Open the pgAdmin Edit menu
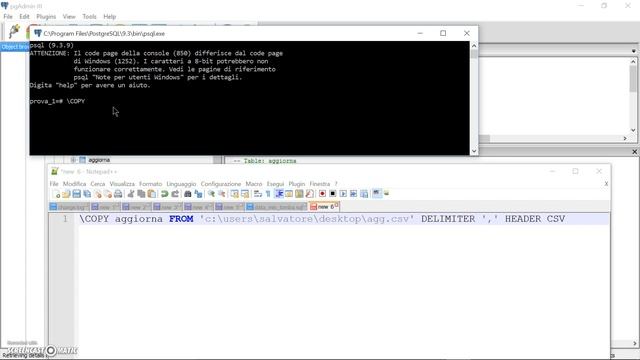 point(24,16)
